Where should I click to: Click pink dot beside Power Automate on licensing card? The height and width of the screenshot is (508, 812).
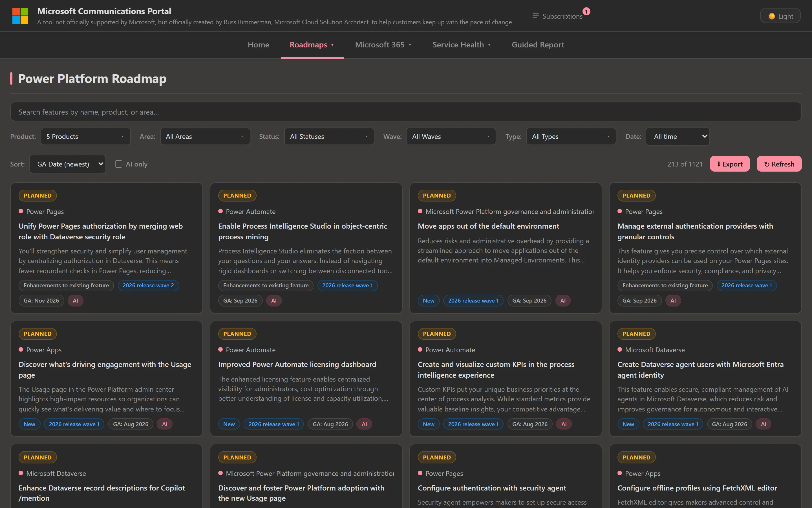[220, 349]
